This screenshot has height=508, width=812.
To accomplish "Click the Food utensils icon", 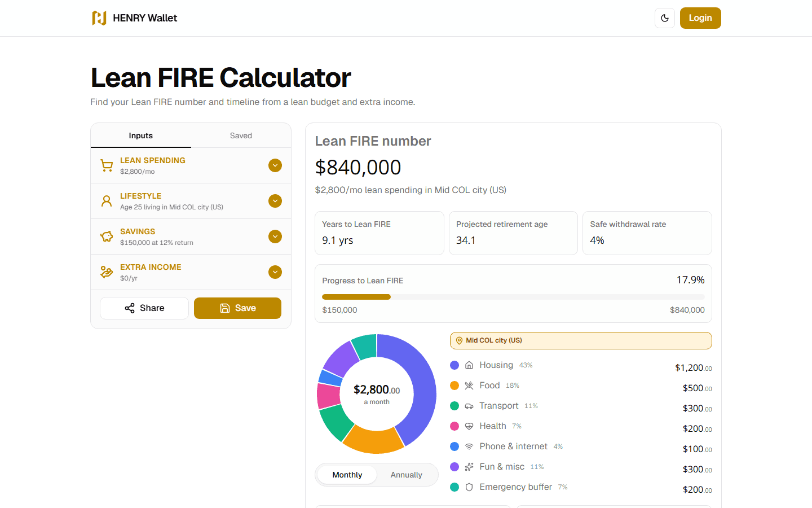I will click(x=469, y=386).
